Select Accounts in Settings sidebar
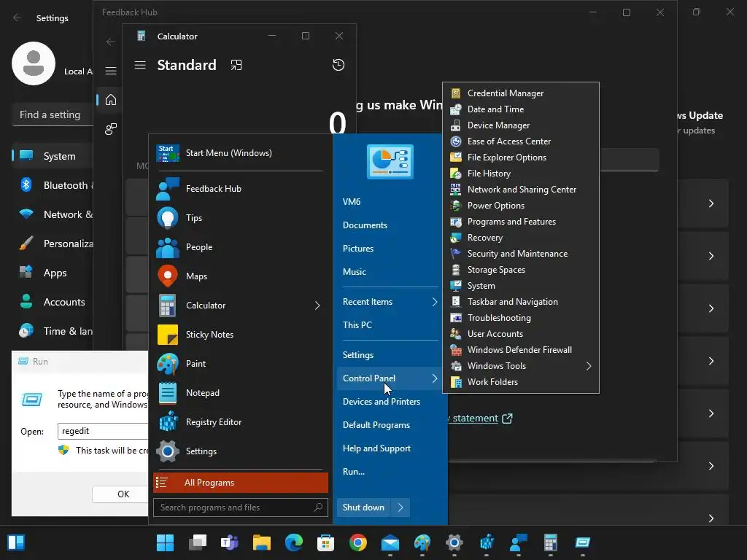 [53, 302]
